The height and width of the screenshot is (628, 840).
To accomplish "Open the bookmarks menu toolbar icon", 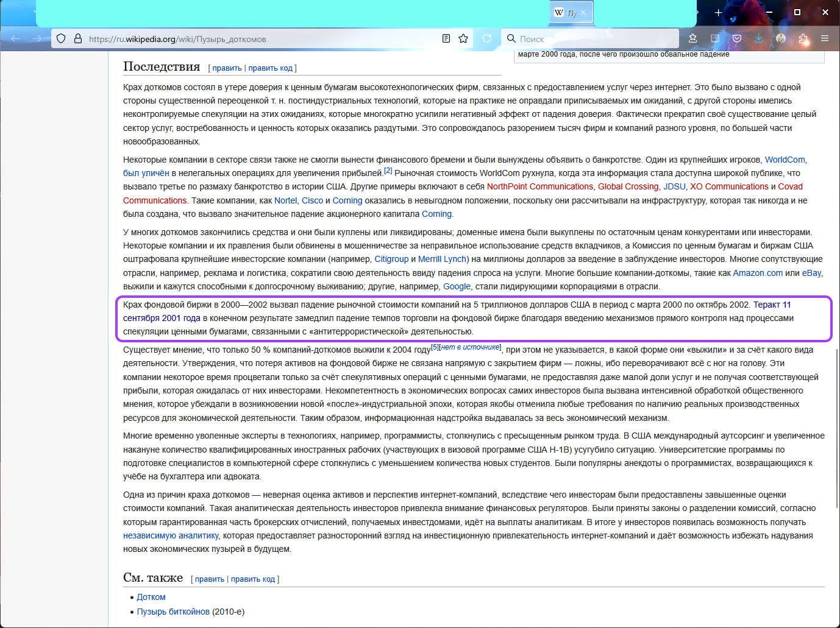I will coord(693,38).
